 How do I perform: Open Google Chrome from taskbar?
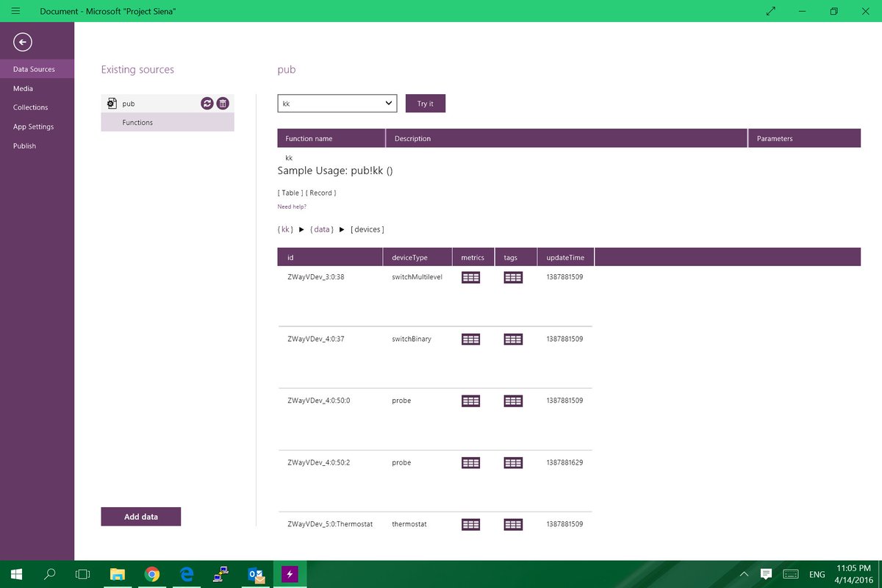tap(152, 574)
